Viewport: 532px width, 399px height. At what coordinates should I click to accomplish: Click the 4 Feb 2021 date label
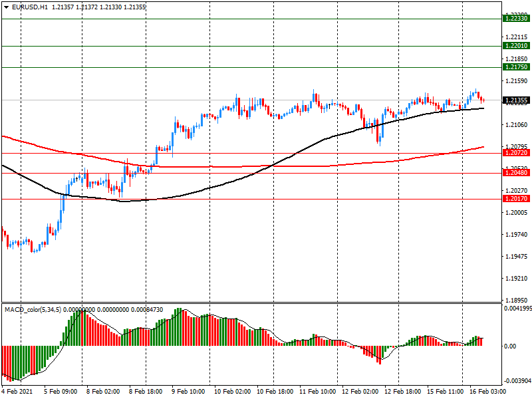(18, 392)
